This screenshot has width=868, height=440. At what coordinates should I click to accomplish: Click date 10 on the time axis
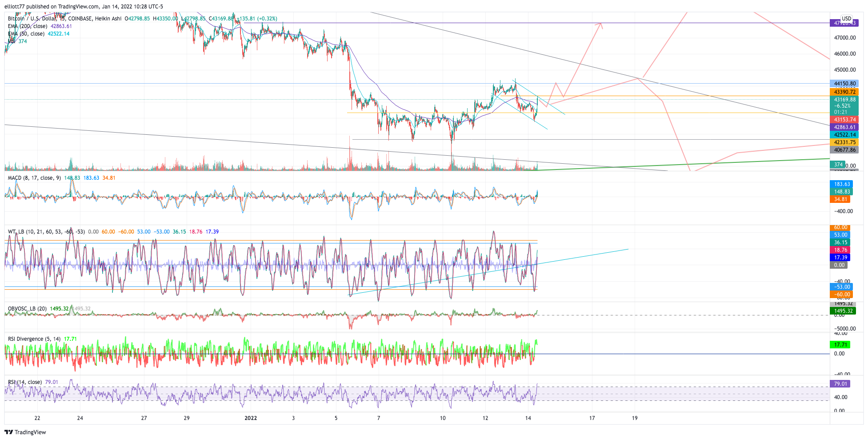click(443, 418)
